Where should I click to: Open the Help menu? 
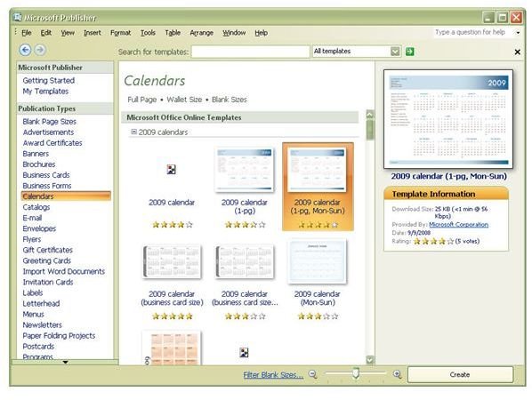[x=262, y=33]
